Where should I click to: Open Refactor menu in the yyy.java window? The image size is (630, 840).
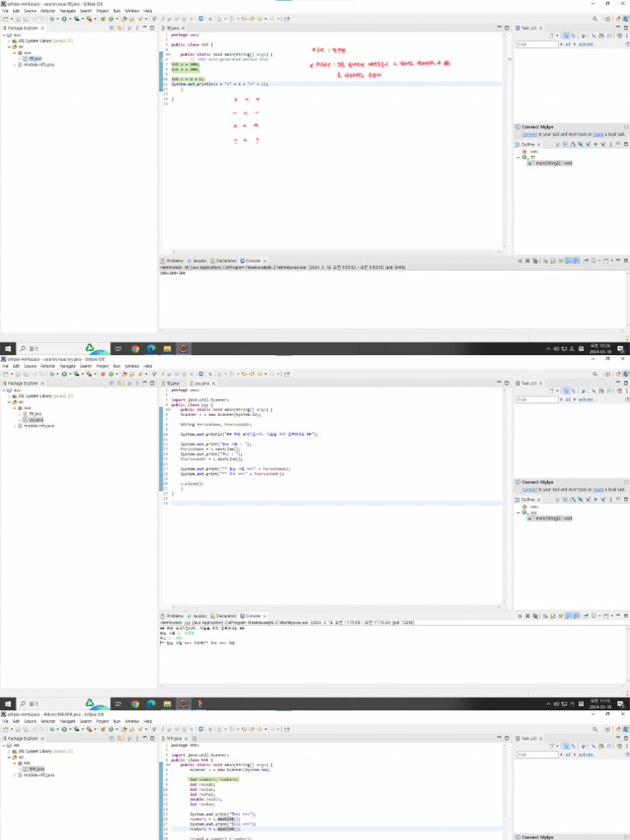pos(48,366)
